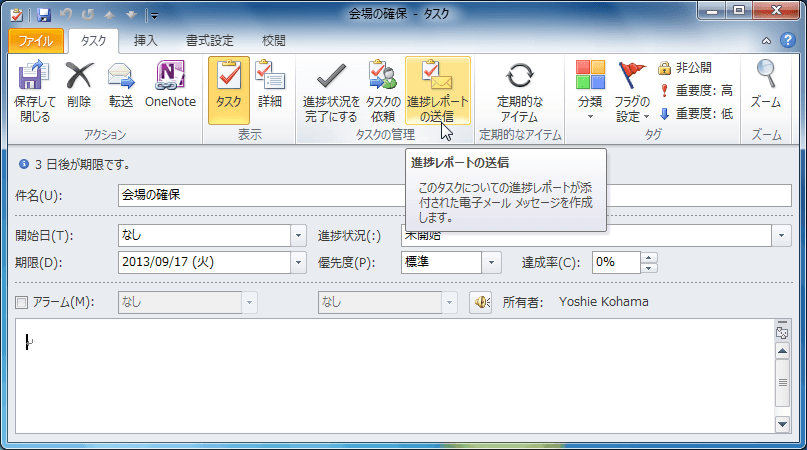Viewport: 807px width, 450px height.
Task: Click the icon above the notes scrollbar
Action: [x=782, y=333]
